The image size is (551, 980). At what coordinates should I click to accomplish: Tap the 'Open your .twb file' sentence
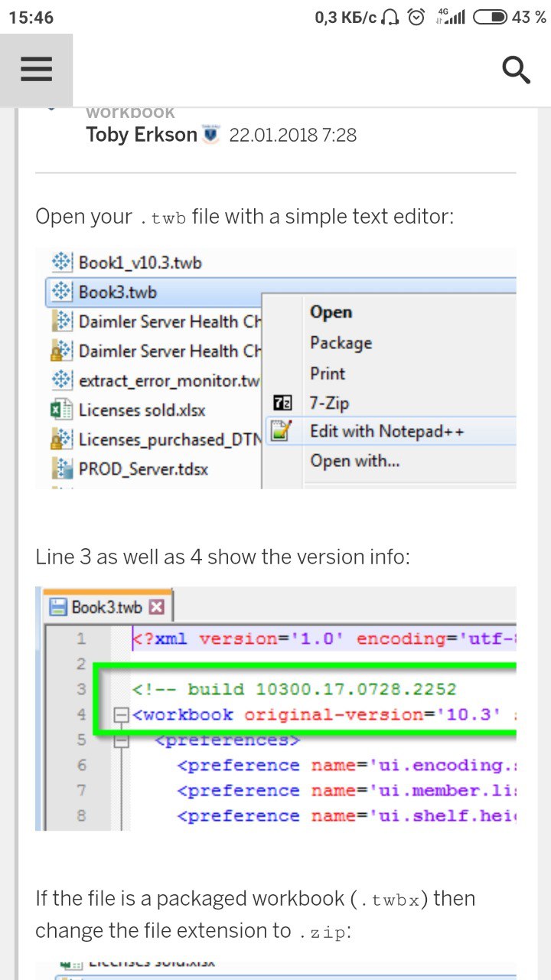245,217
